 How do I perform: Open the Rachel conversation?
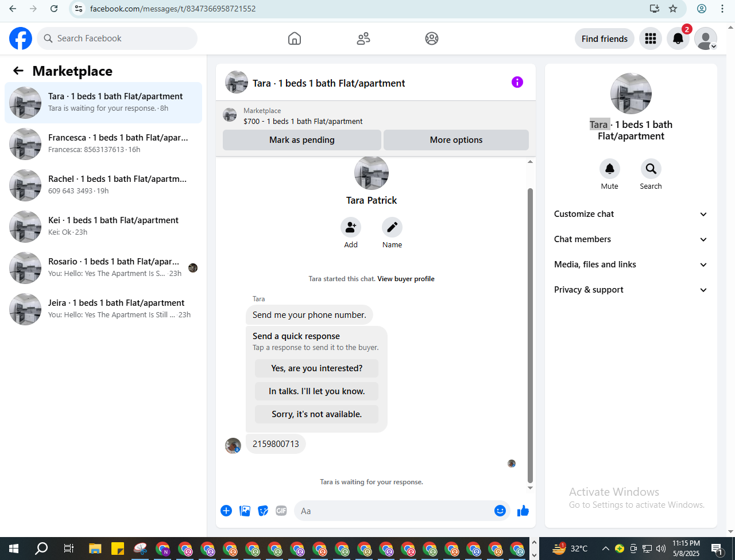(103, 185)
